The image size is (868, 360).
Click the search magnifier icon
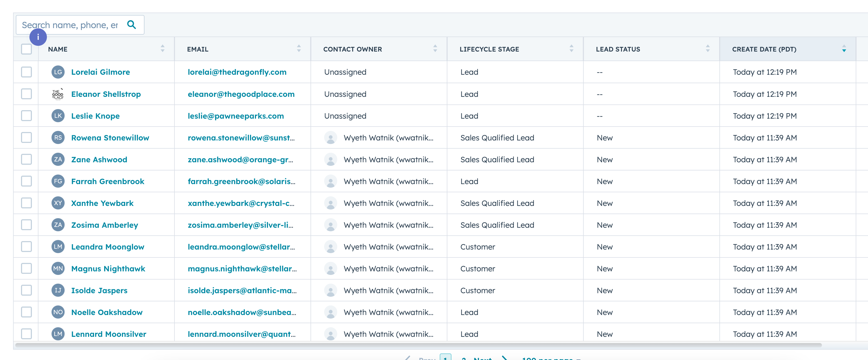132,24
